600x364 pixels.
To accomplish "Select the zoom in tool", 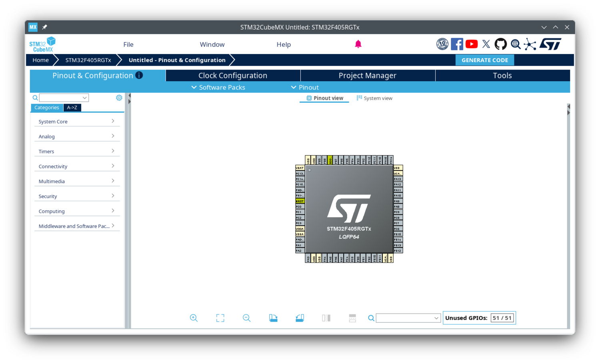I will click(x=194, y=318).
